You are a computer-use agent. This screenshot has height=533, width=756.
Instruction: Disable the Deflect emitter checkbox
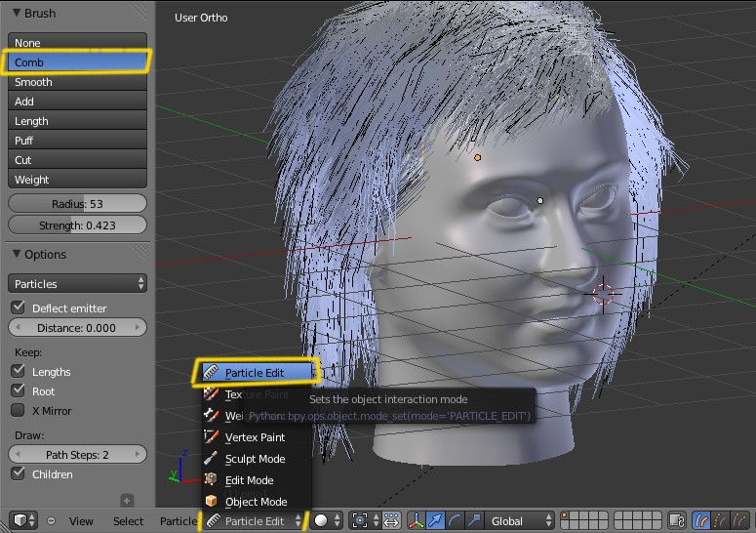[18, 308]
